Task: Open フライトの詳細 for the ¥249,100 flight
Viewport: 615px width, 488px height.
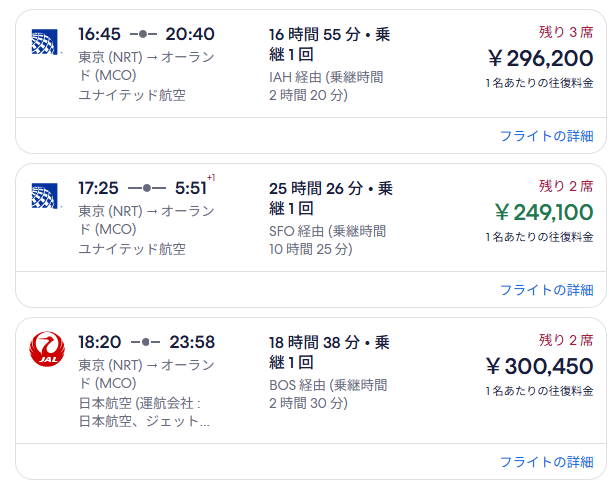Action: pos(546,290)
